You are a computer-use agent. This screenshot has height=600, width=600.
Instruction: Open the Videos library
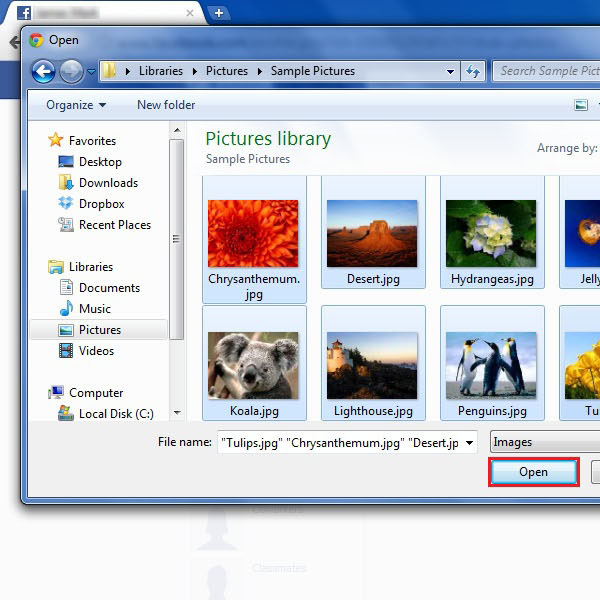point(96,351)
